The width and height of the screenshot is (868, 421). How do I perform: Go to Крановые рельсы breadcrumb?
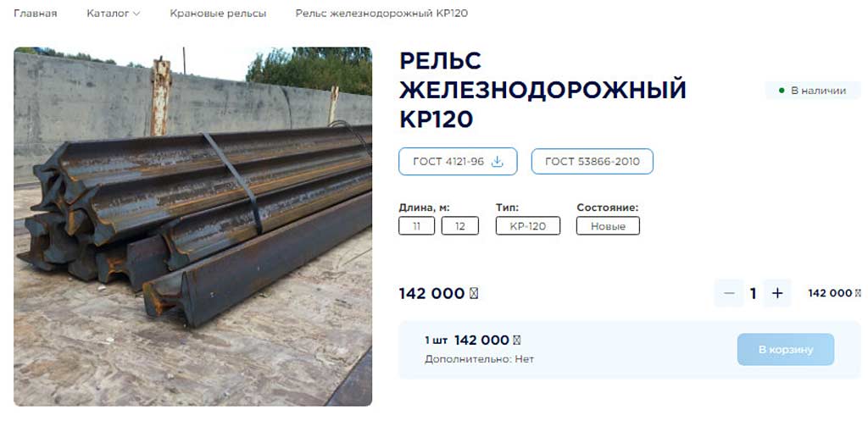tap(218, 14)
